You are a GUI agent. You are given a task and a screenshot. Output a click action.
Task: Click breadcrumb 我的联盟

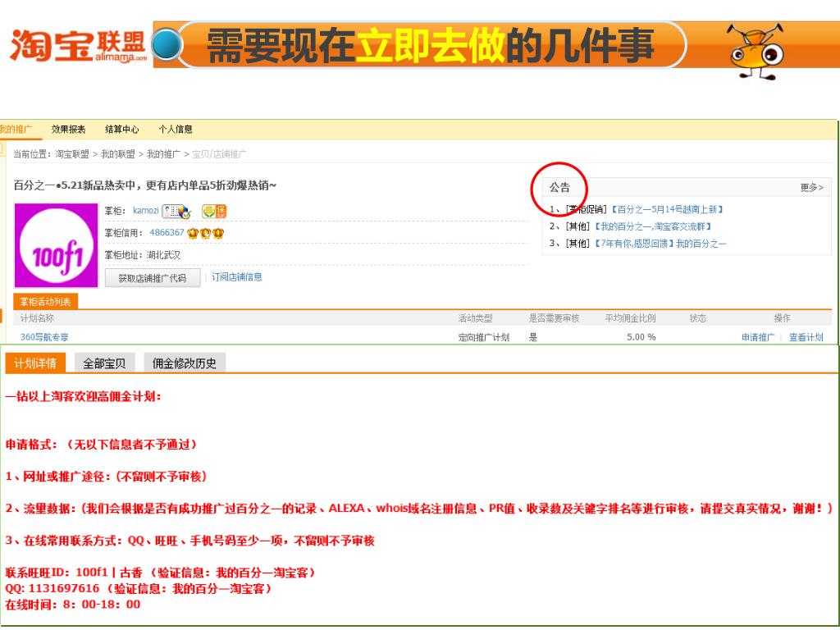pyautogui.click(x=118, y=154)
